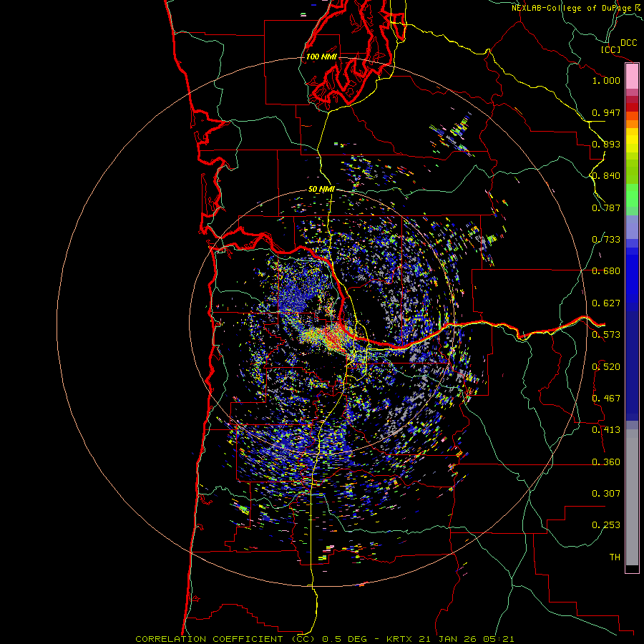Click the TH threshold label
This screenshot has width=644, height=644.
[615, 557]
